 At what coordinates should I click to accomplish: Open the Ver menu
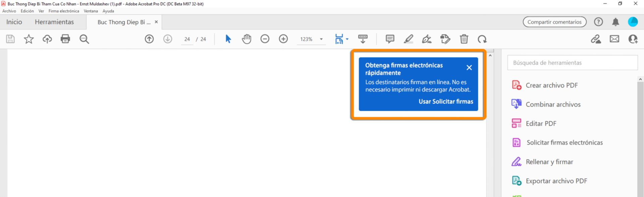(x=41, y=11)
